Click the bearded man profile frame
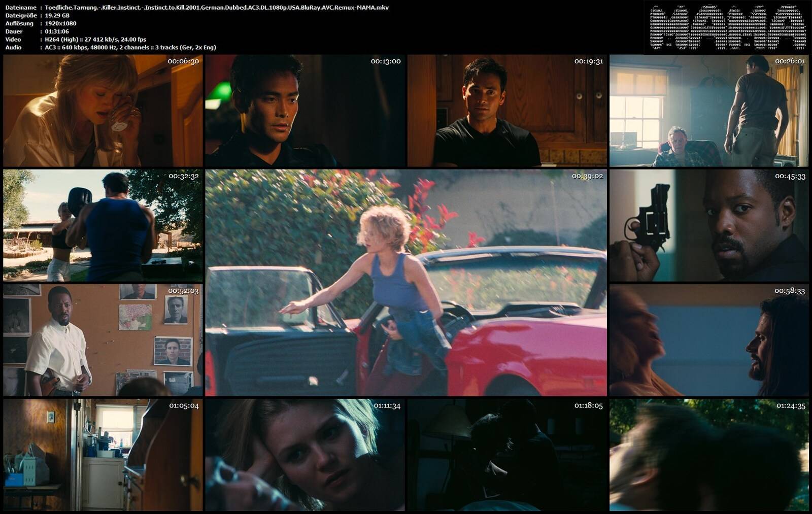 pyautogui.click(x=709, y=340)
